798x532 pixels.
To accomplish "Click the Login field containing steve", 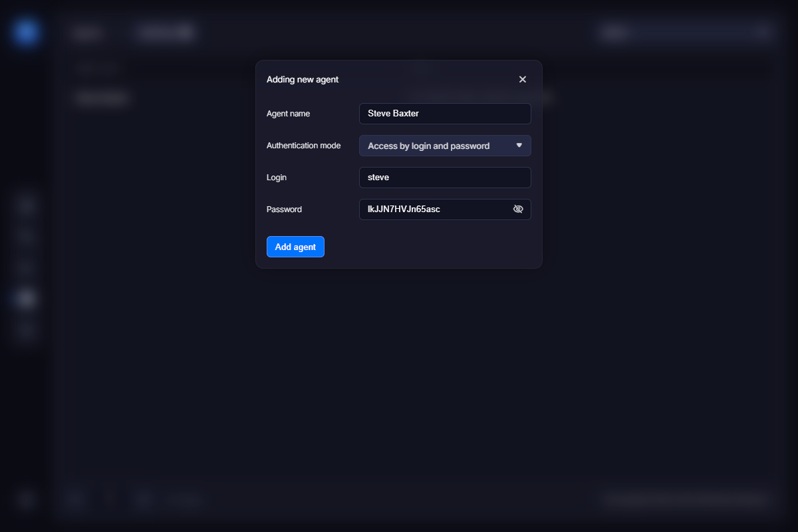I will 444,178.
